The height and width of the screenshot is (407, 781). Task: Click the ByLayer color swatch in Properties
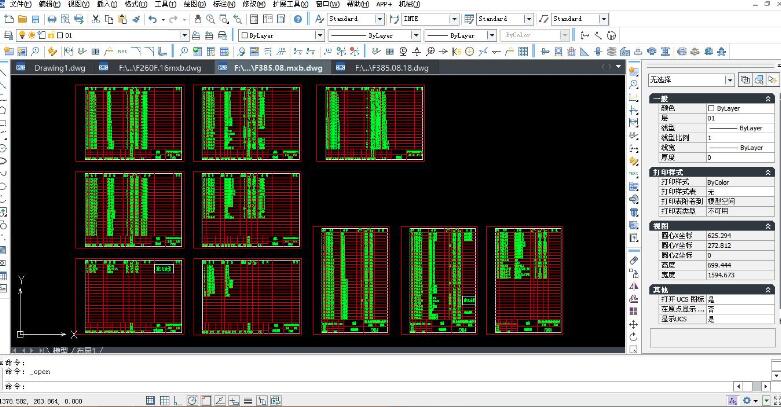point(711,108)
